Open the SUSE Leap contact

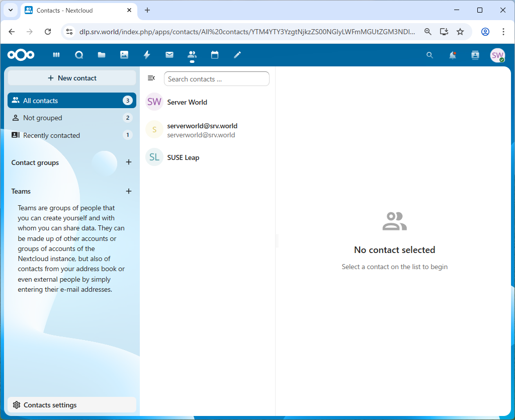208,157
